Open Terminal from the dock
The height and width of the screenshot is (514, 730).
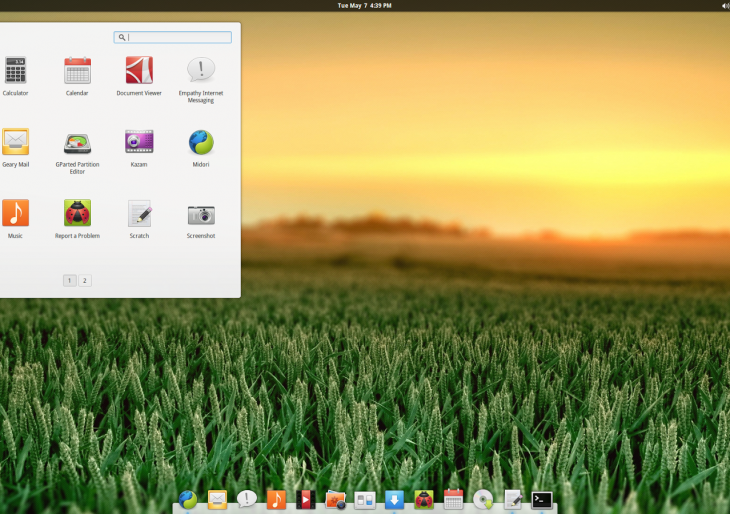coord(542,500)
